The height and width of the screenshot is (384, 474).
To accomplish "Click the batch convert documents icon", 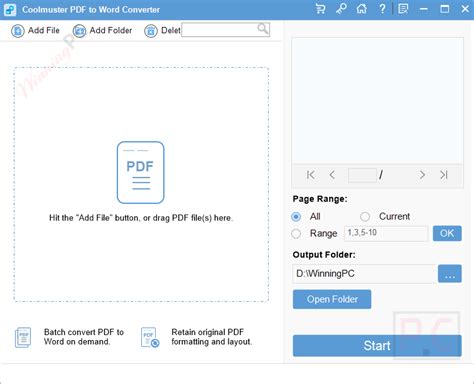I will [23, 337].
